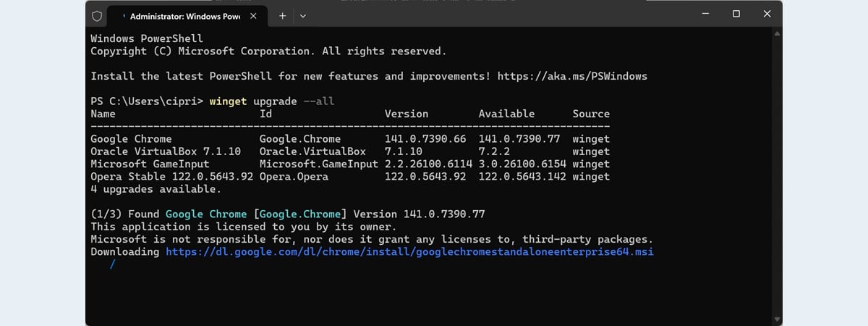This screenshot has height=326, width=868.
Task: Click the Microsoft GameInput package name
Action: tap(150, 164)
